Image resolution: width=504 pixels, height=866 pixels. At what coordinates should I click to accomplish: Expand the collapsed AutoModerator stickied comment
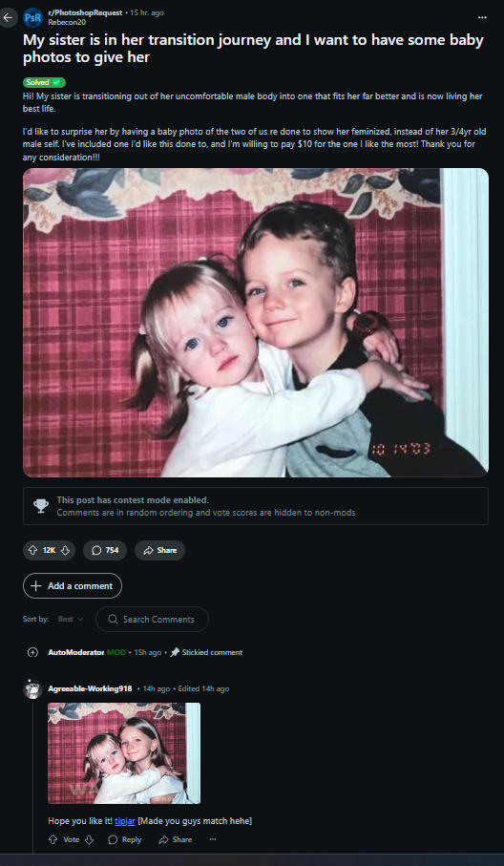coord(32,652)
